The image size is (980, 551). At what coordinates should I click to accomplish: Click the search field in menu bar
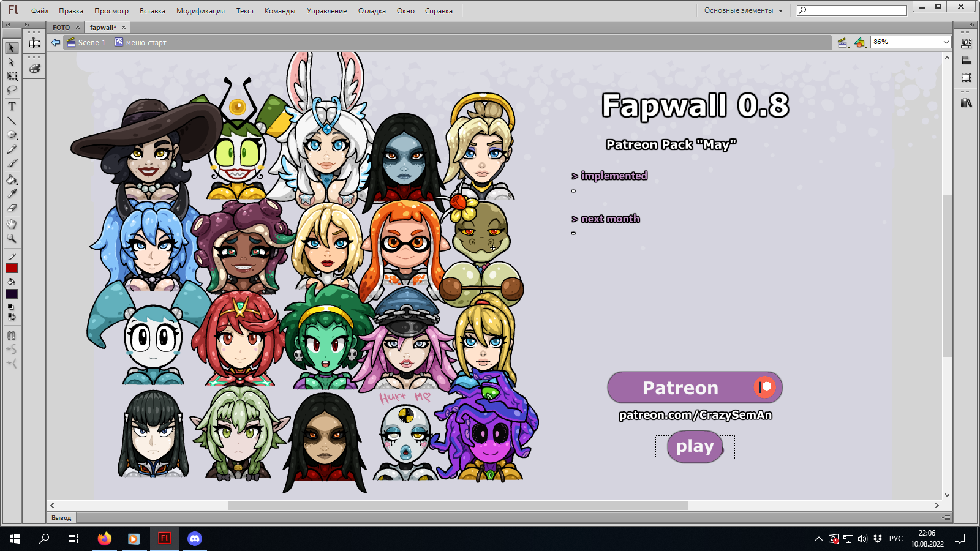851,10
